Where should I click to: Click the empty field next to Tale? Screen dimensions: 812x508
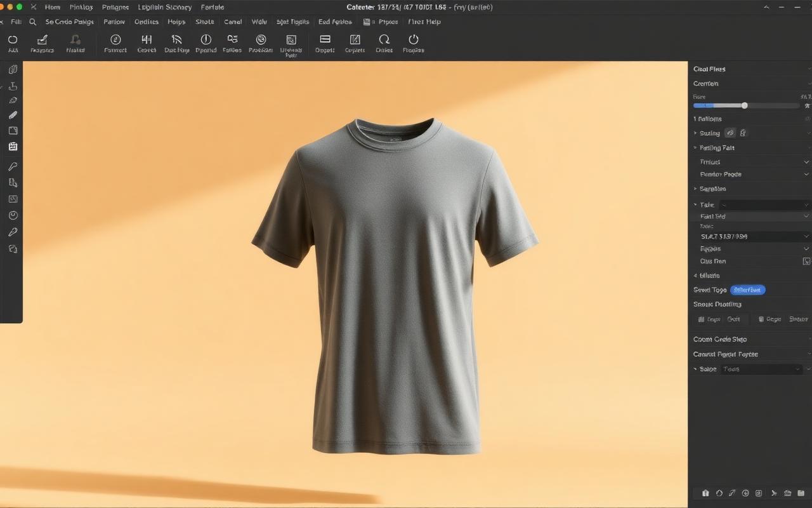(764, 204)
